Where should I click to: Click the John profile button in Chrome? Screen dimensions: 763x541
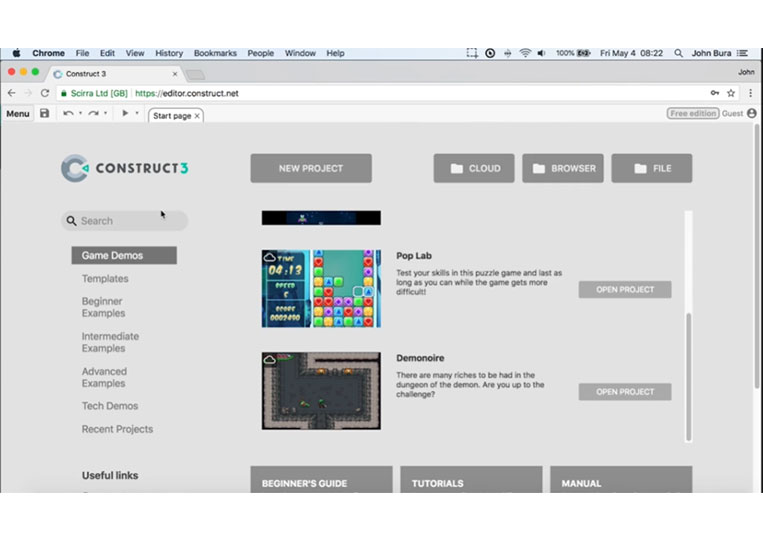point(746,72)
